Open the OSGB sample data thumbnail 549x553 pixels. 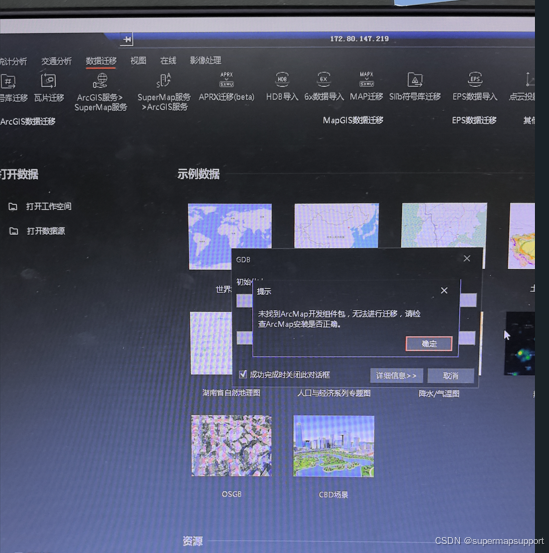231,446
